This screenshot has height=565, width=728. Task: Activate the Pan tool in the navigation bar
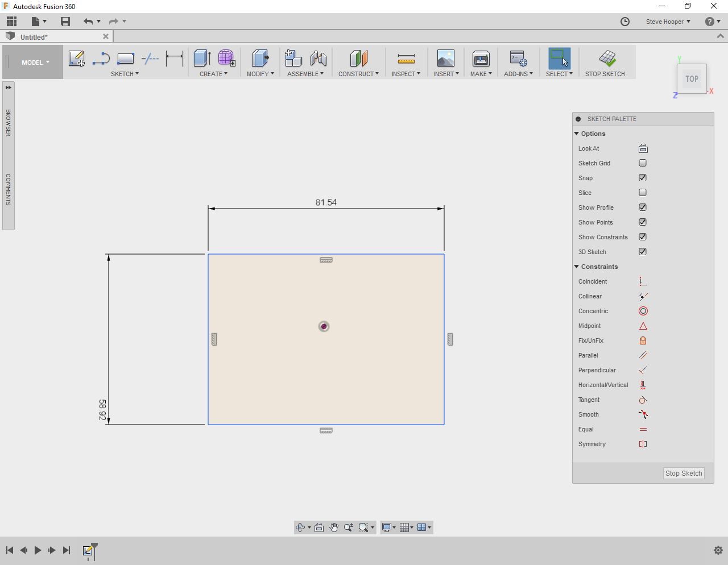pyautogui.click(x=334, y=527)
